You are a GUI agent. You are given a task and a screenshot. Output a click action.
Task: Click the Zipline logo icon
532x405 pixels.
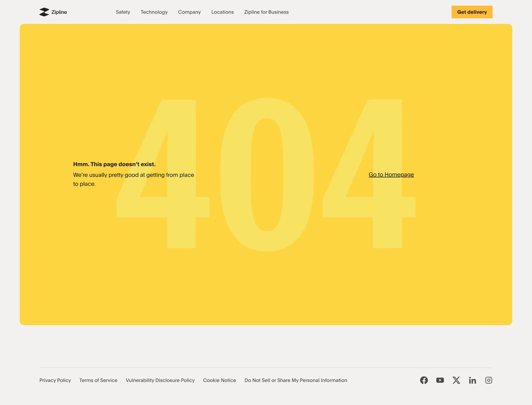pos(44,12)
